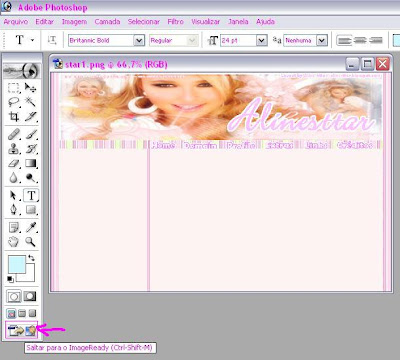Screen dimensions: 400x360
Task: Open the Visualizar menu
Action: (x=205, y=22)
